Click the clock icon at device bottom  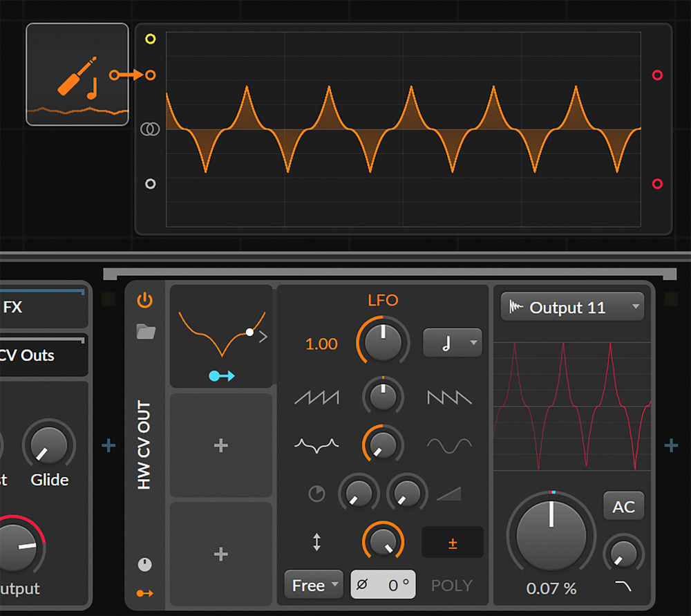[144, 565]
